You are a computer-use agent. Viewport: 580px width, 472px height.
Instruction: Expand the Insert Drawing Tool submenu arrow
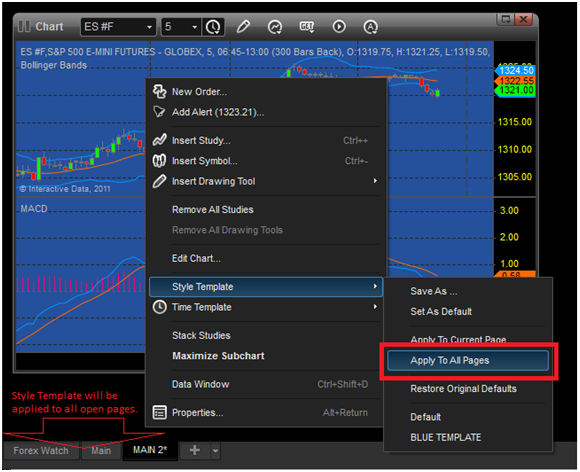tap(375, 181)
